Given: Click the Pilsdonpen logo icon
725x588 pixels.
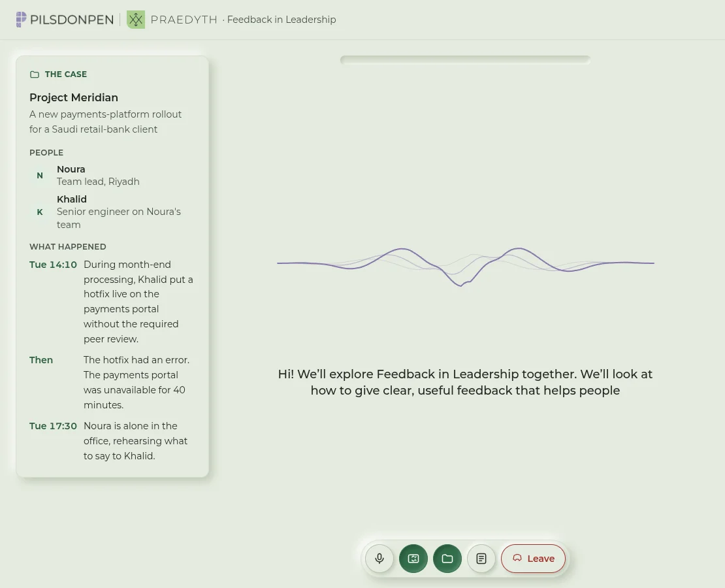Looking at the screenshot, I should [x=22, y=20].
